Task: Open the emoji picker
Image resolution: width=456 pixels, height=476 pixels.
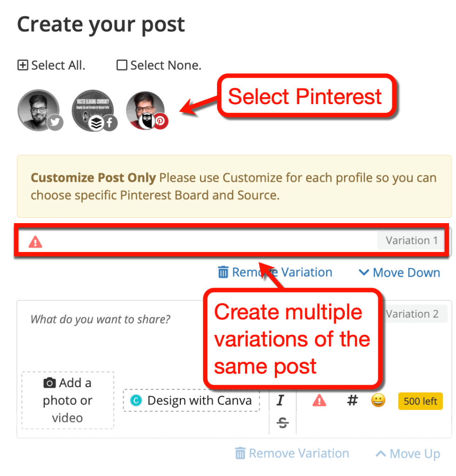Action: tap(378, 401)
